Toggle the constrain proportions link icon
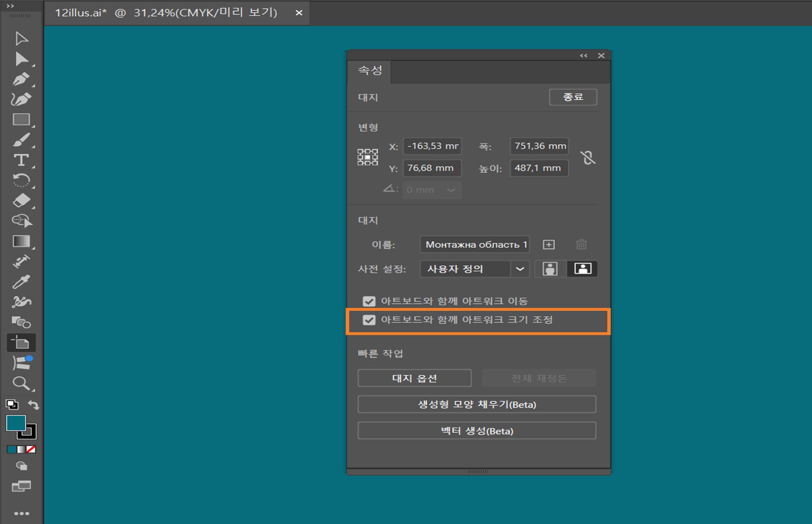Viewport: 812px width, 524px height. pos(589,157)
